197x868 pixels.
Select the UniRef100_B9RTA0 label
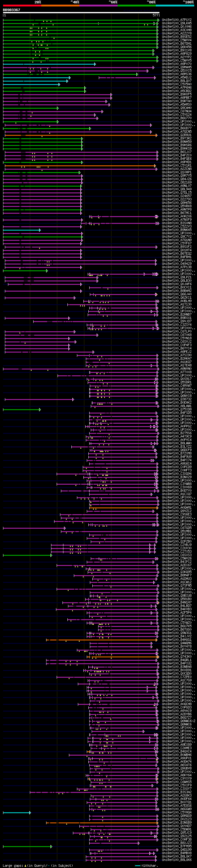(x=177, y=101)
